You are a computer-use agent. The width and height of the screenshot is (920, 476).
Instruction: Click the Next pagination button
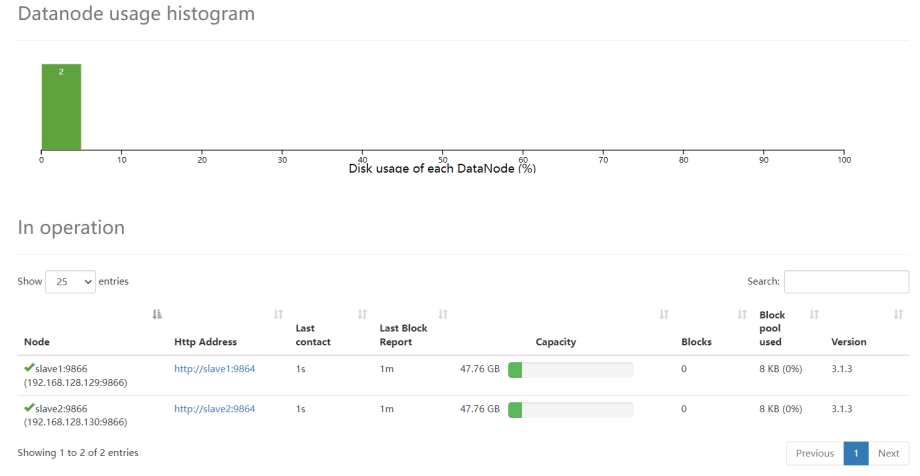(x=888, y=453)
